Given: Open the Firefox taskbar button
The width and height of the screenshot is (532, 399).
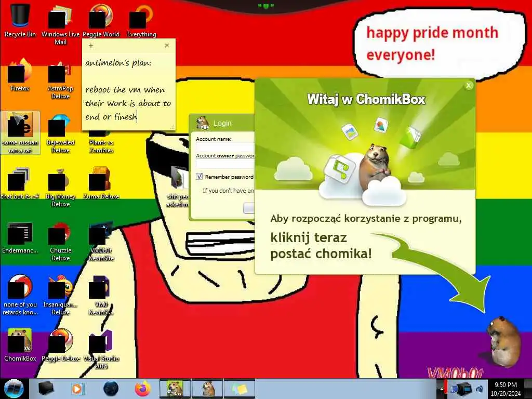Looking at the screenshot, I should click(x=143, y=389).
